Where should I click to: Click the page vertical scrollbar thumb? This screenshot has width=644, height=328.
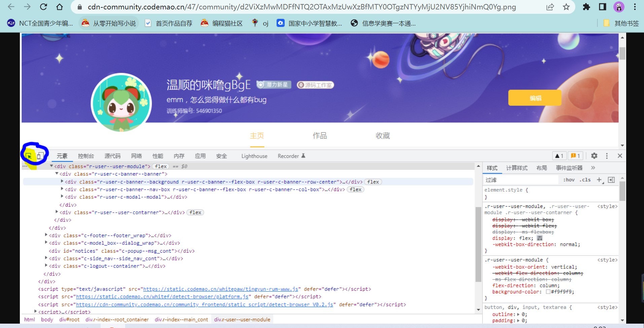622,53
